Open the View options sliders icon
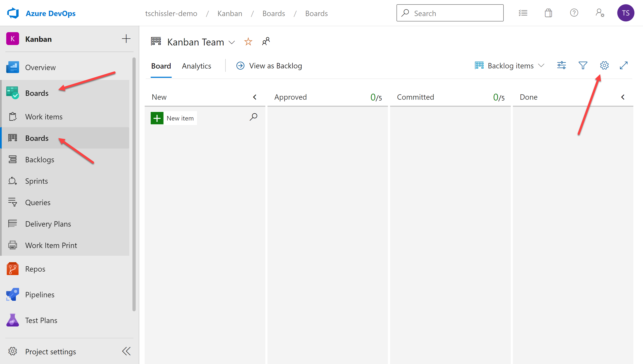 coord(562,66)
